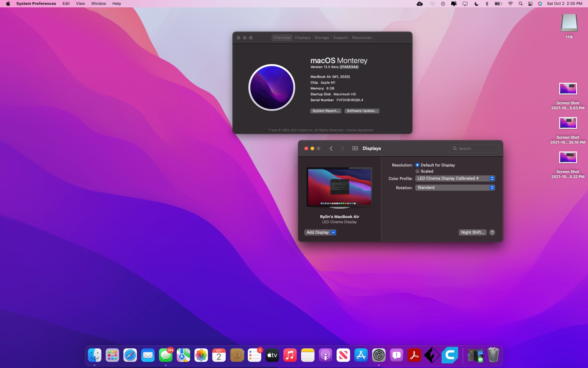Open Spotlight search in menu bar

pyautogui.click(x=521, y=4)
